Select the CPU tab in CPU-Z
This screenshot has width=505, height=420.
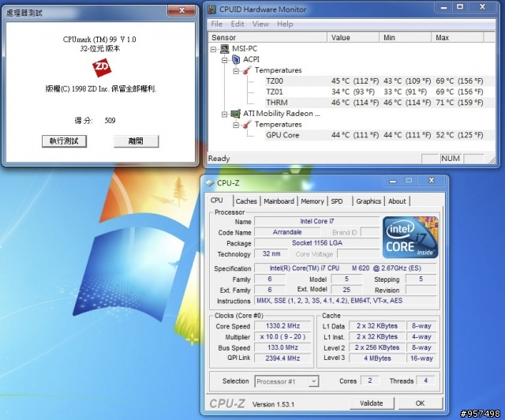pos(217,201)
